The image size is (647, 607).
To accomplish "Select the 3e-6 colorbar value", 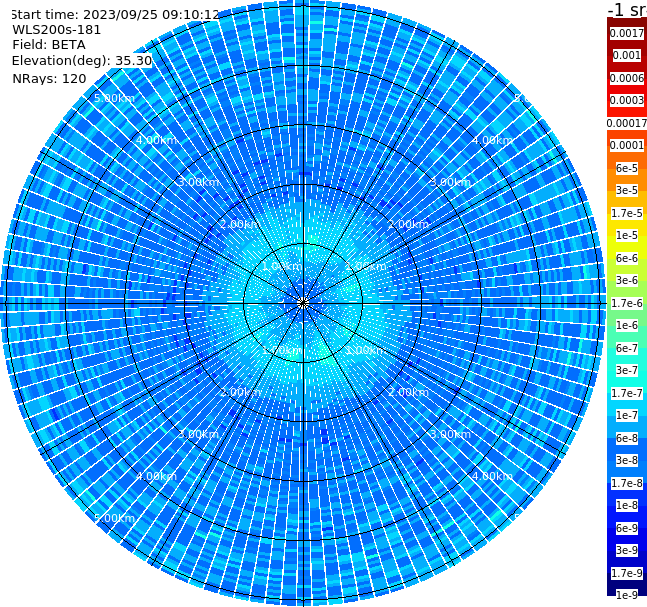I will click(x=627, y=280).
